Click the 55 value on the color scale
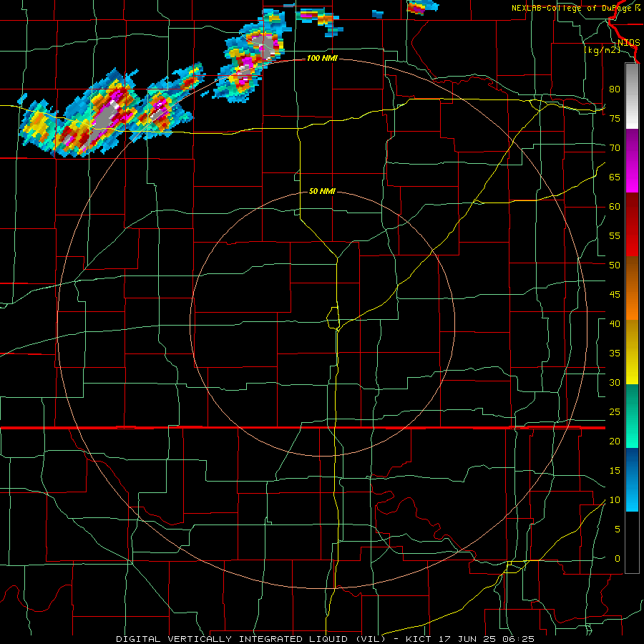 (615, 235)
